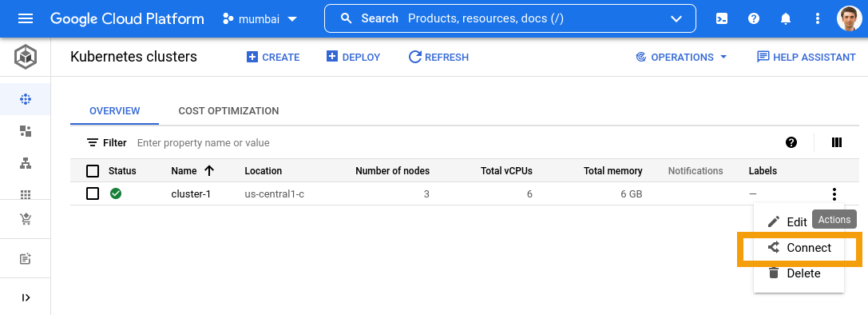
Task: Open the Applications grid sidebar icon
Action: tap(26, 194)
